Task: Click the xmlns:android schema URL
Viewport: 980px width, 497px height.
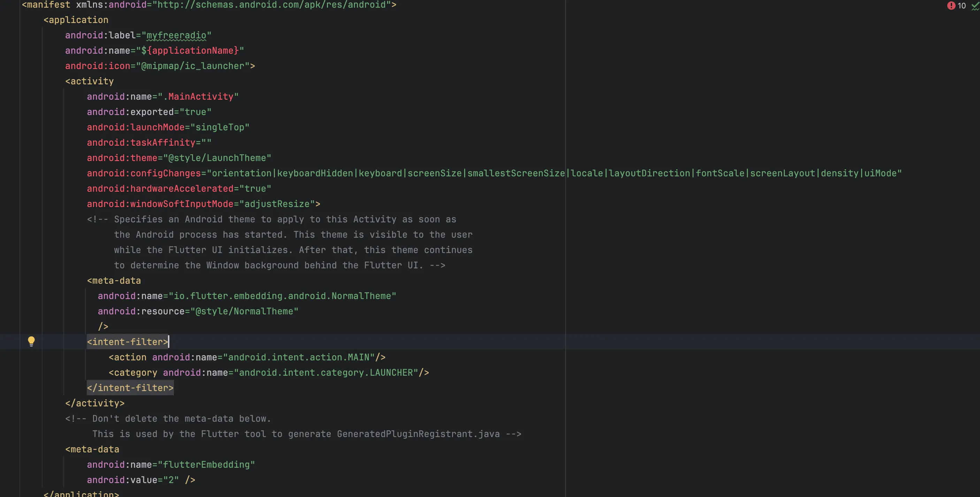Action: 271,5
